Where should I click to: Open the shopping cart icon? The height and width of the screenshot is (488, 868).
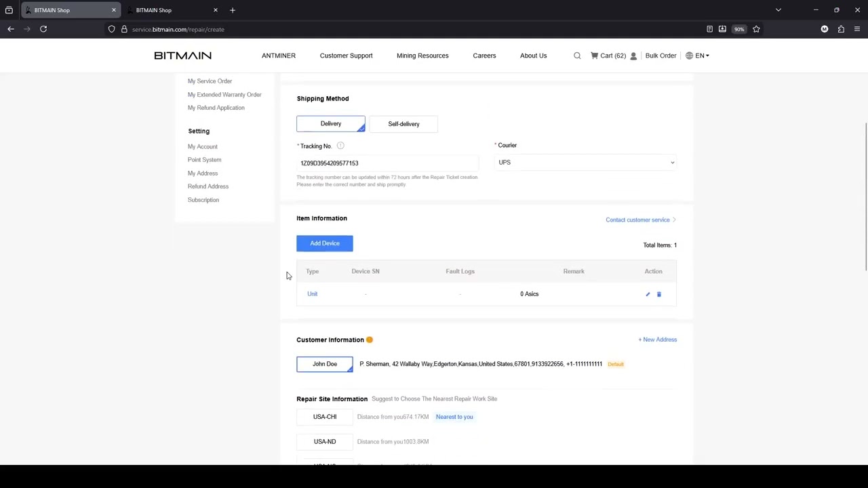click(x=594, y=56)
